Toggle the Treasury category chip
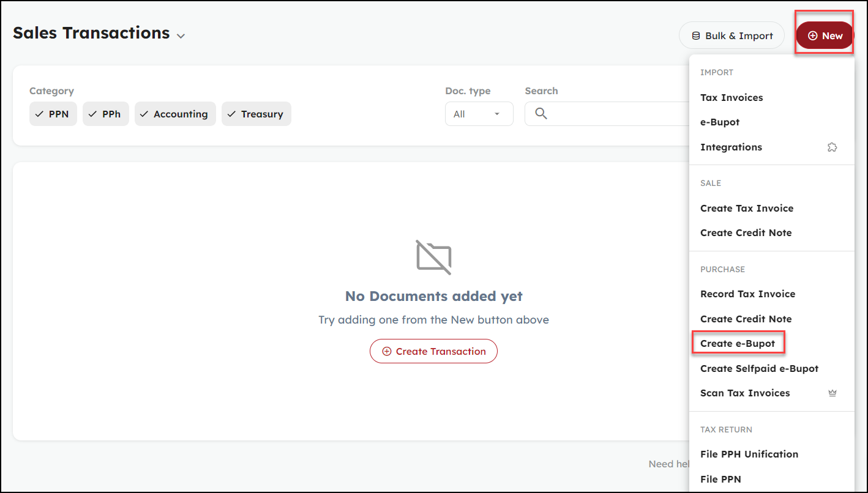Image resolution: width=868 pixels, height=493 pixels. pyautogui.click(x=256, y=114)
